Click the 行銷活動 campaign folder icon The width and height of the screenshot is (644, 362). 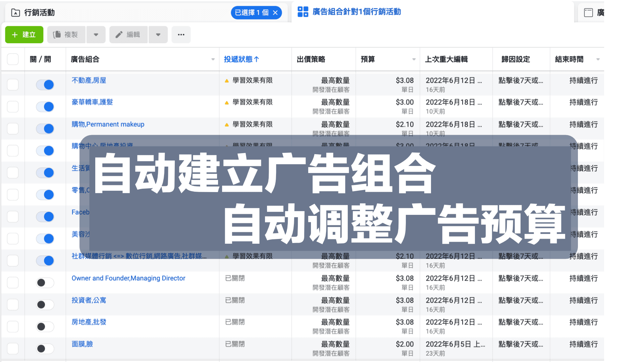click(x=15, y=13)
